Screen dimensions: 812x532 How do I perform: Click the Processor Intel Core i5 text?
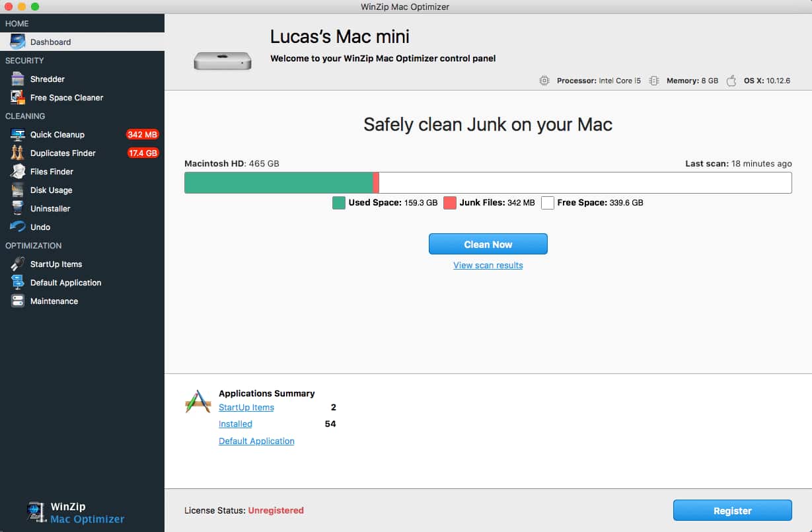[x=599, y=81]
